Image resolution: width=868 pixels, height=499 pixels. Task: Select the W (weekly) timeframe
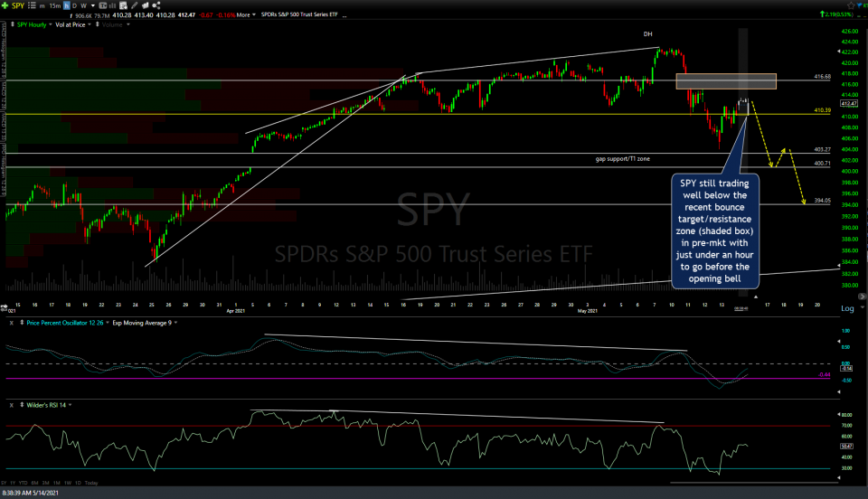point(83,5)
